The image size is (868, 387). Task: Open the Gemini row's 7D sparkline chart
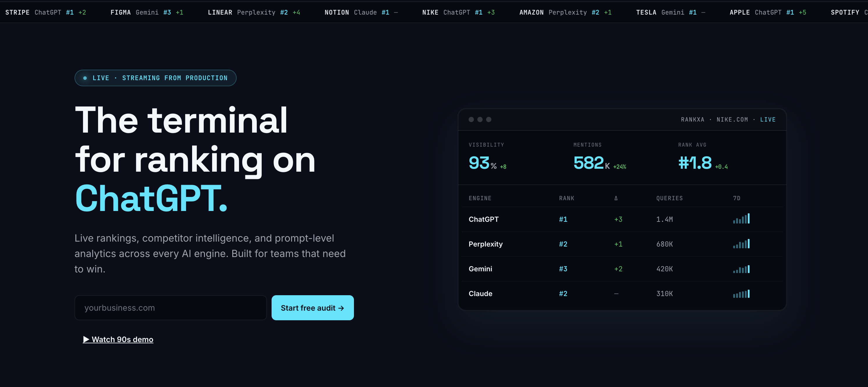pyautogui.click(x=741, y=269)
